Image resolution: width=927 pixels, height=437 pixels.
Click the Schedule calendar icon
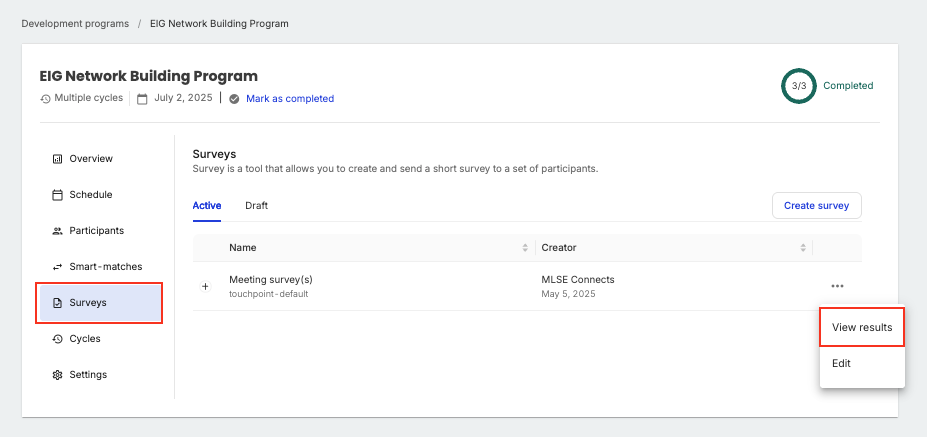[57, 195]
